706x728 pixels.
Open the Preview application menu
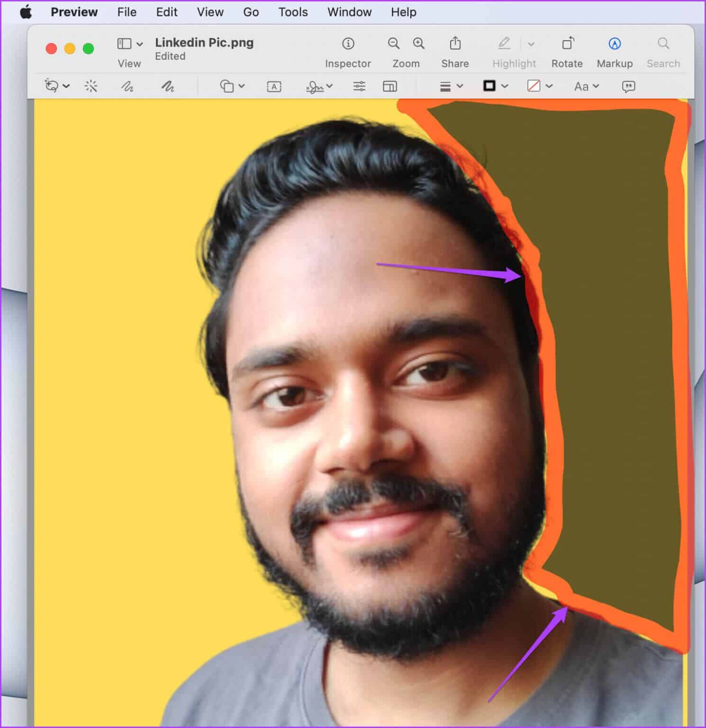(x=74, y=12)
